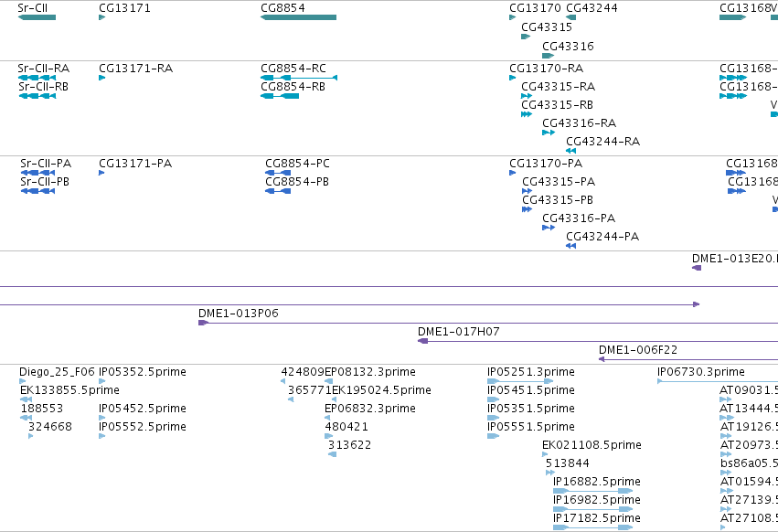The width and height of the screenshot is (778, 532).
Task: Select the CG8854 gene bar
Action: tap(298, 17)
